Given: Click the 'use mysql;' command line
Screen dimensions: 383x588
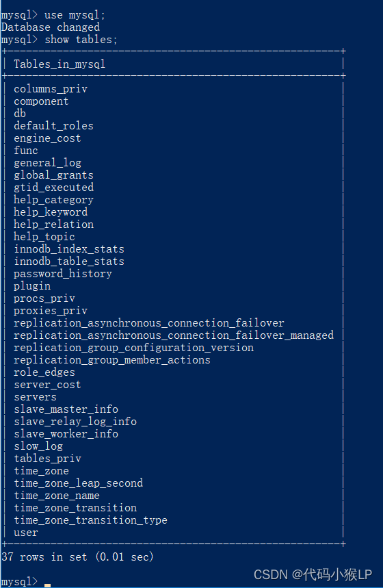Looking at the screenshot, I should (53, 15).
